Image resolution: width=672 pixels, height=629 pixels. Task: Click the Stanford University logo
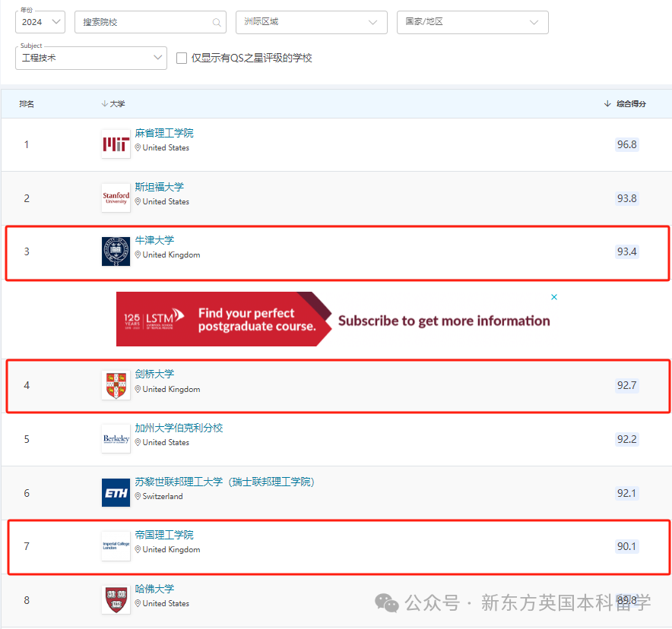[x=116, y=198]
